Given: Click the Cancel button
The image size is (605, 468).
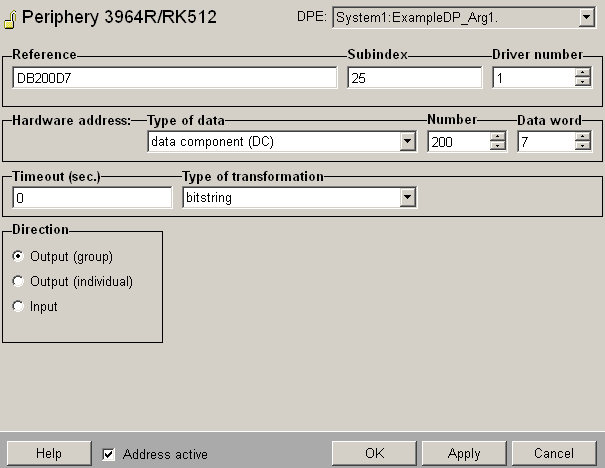Looking at the screenshot, I should [x=554, y=453].
